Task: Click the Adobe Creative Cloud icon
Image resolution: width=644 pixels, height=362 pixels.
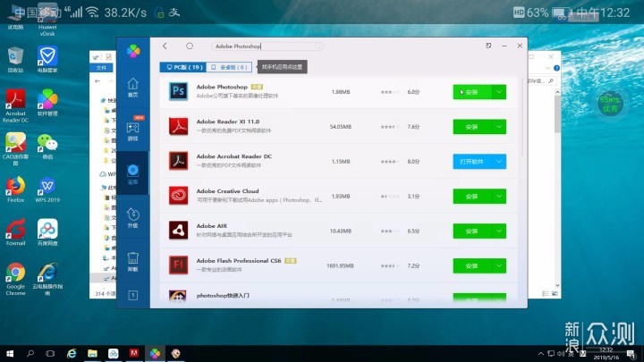Action: (x=178, y=196)
